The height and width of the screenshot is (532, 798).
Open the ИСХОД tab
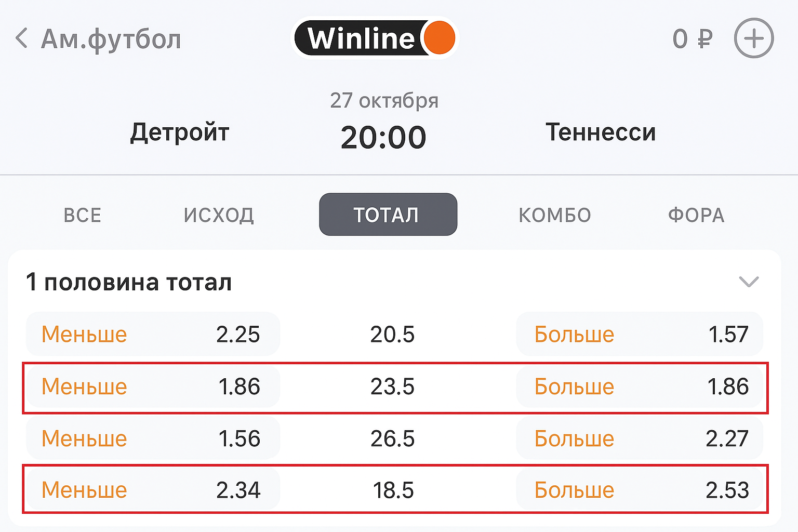[x=219, y=215]
